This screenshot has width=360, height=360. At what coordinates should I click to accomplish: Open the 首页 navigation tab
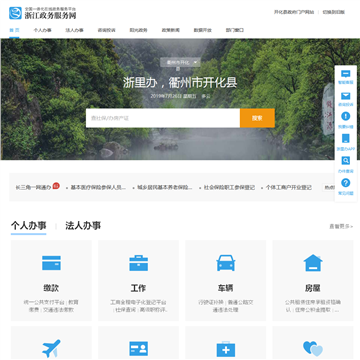pyautogui.click(x=14, y=30)
